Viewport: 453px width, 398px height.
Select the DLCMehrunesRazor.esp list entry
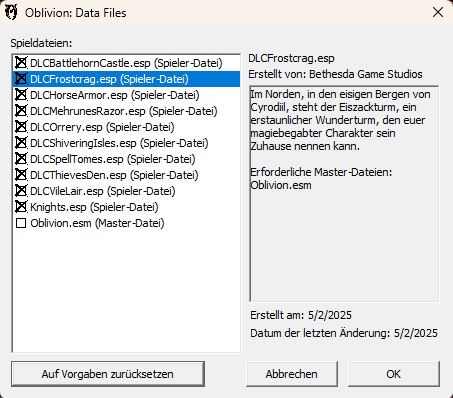[124, 111]
